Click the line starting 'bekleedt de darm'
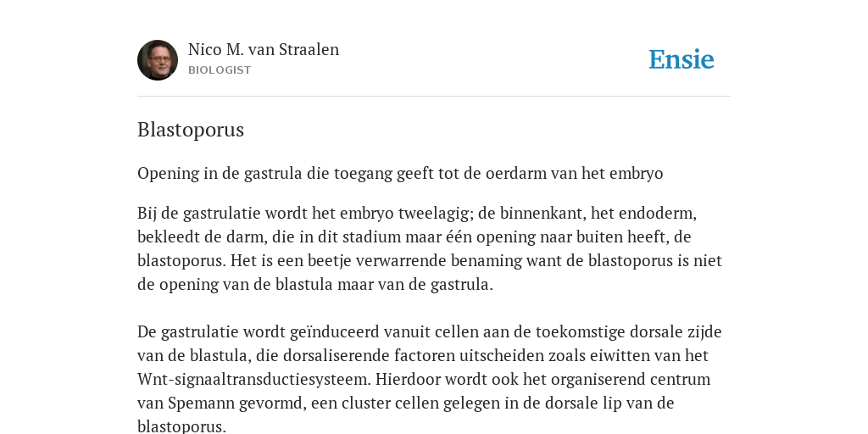The height and width of the screenshot is (434, 868). pos(414,237)
